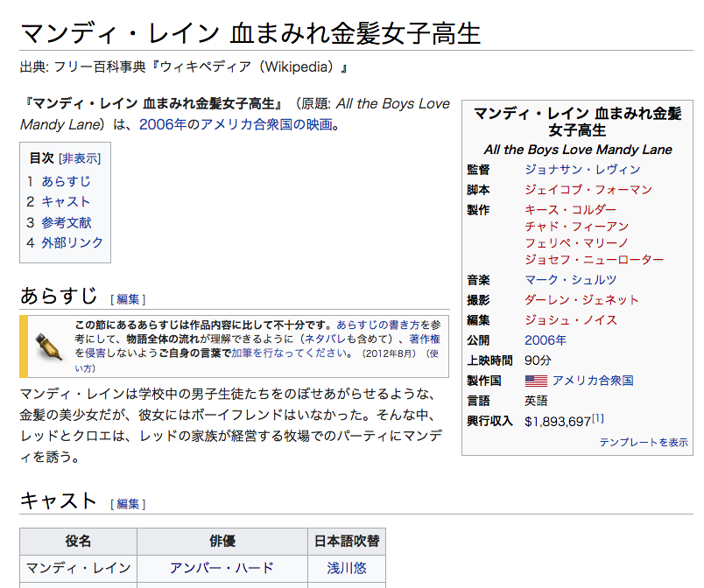Hide the table of contents via 非表示
Screen dimensions: 704x588
point(80,158)
